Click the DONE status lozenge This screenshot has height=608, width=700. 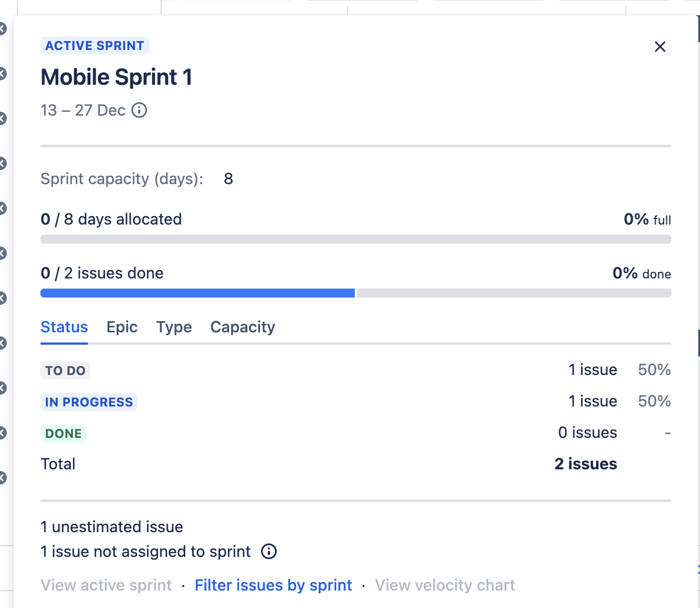tap(63, 433)
